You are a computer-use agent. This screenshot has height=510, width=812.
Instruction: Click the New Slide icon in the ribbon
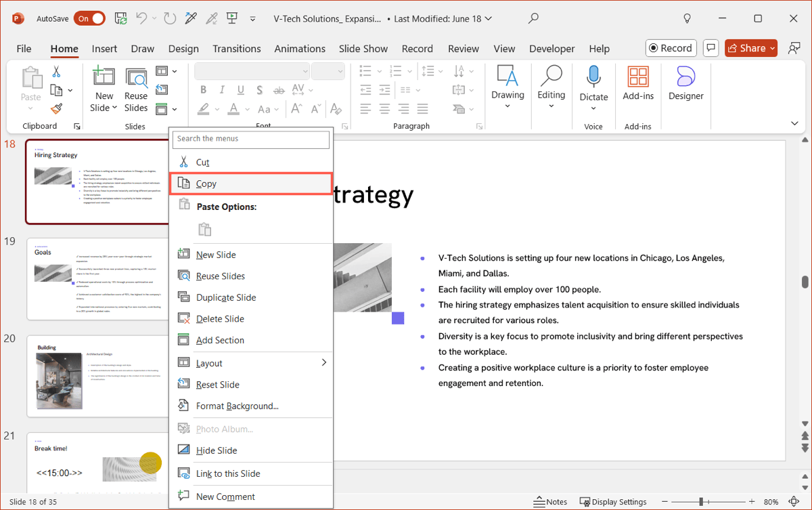(x=104, y=77)
